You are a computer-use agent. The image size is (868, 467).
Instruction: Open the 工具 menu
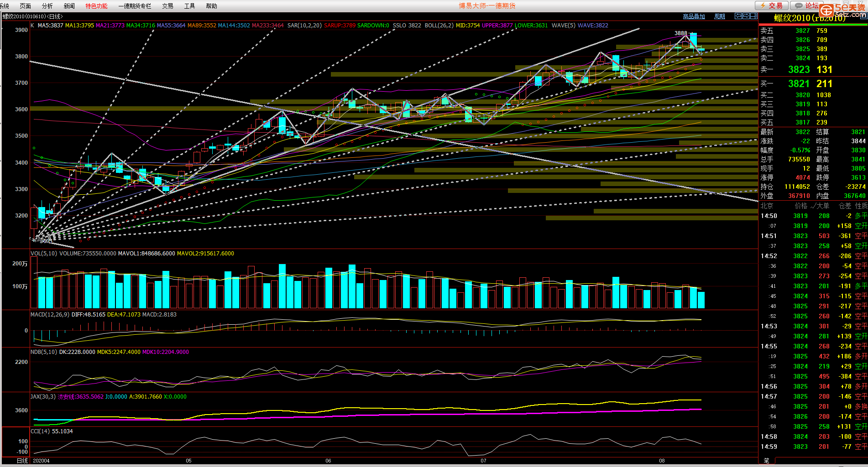(x=189, y=6)
